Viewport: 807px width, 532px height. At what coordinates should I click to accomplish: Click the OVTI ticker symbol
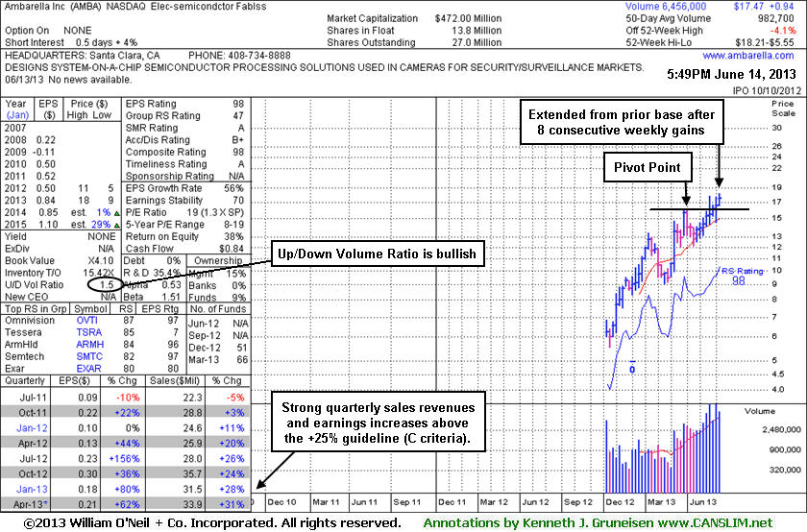[x=89, y=320]
